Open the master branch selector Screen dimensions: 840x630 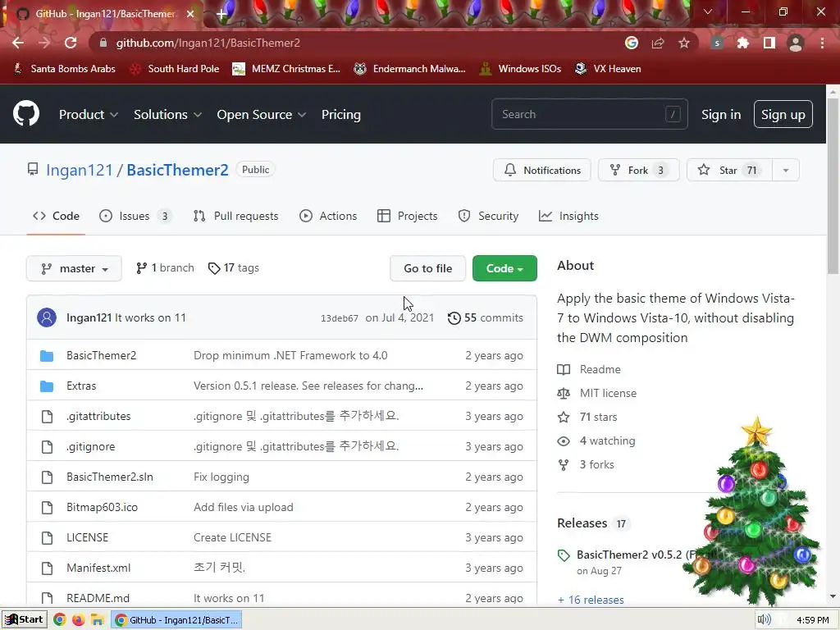click(x=74, y=268)
